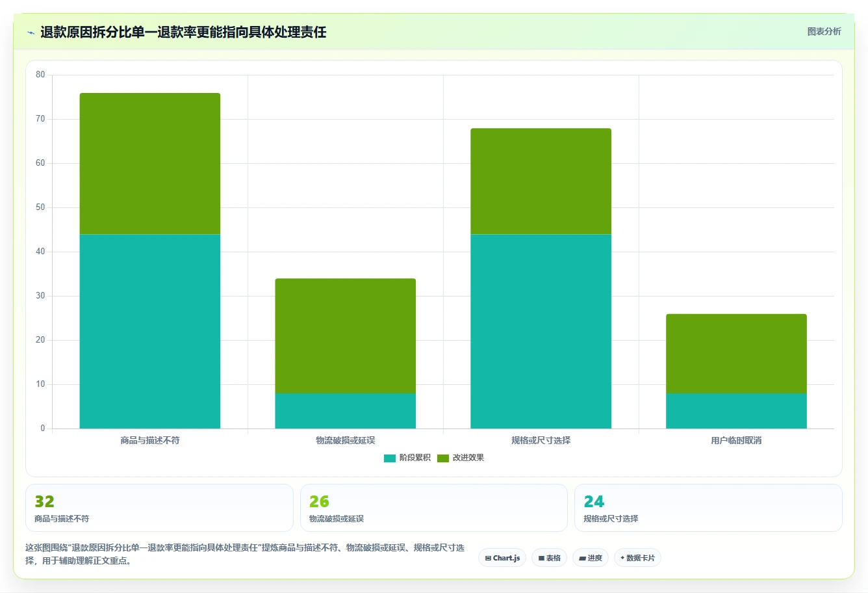Click green 改进效果 bar segment for 规格或尺寸选择
Image resolution: width=868 pixels, height=593 pixels.
[x=541, y=181]
